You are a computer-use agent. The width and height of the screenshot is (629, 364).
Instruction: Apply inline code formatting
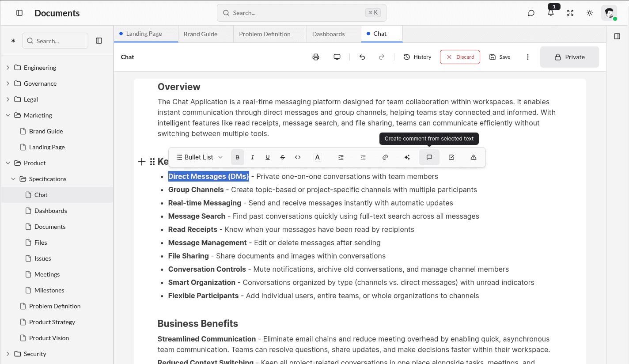tap(297, 157)
